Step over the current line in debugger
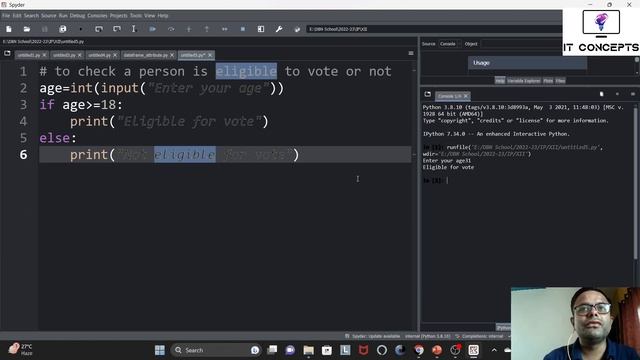This screenshot has height=360, width=640. pos(171,29)
